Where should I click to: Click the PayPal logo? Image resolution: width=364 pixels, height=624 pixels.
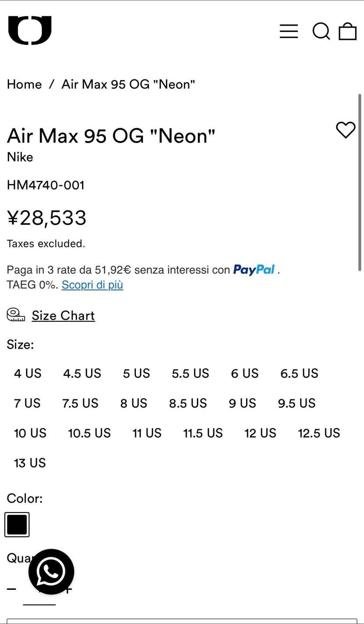[254, 270]
